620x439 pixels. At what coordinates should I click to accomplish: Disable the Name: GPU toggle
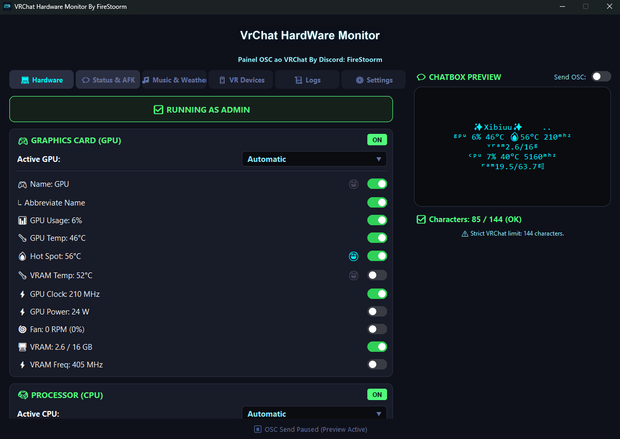tap(377, 184)
